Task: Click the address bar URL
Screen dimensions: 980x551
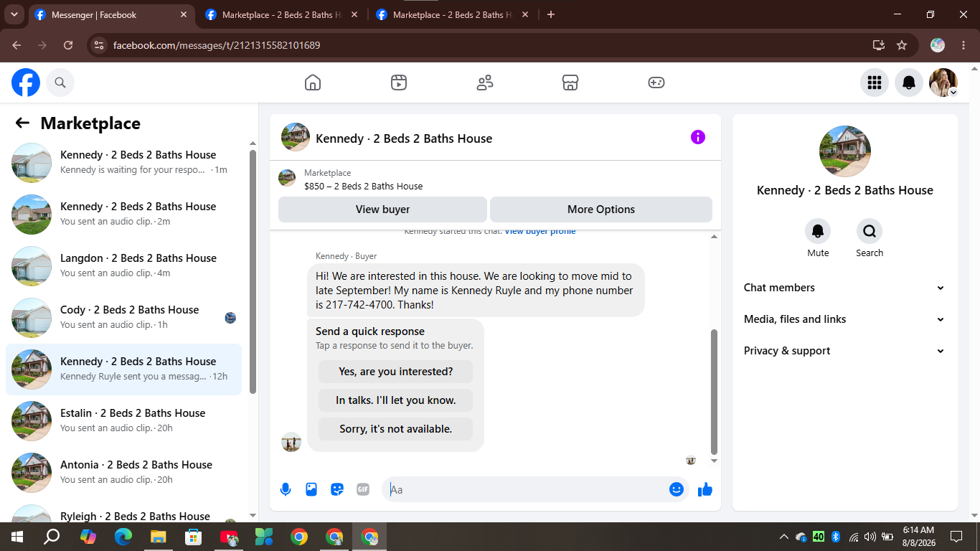Action: click(x=217, y=45)
